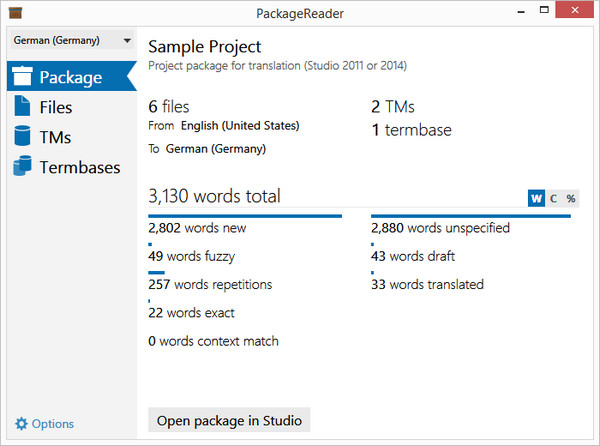Switch to the Files tab label
Screen dimensions: 600x446
click(x=56, y=107)
